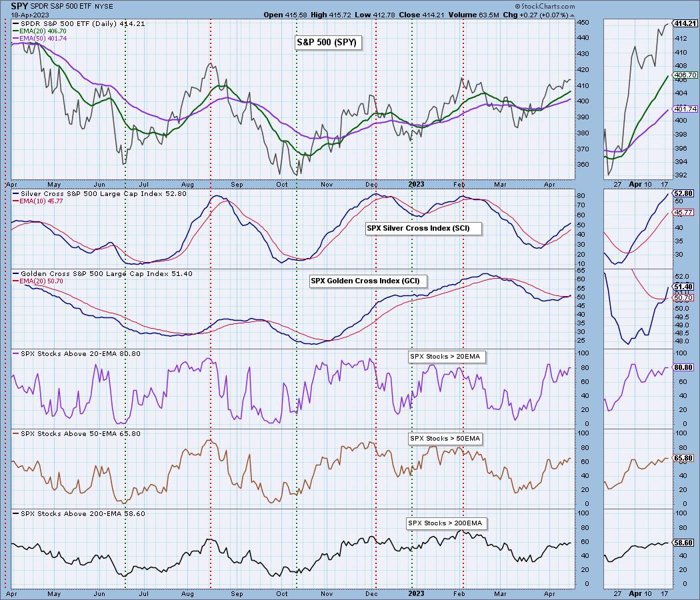Click the EMA(20) 406.70 legend entry

click(40, 31)
